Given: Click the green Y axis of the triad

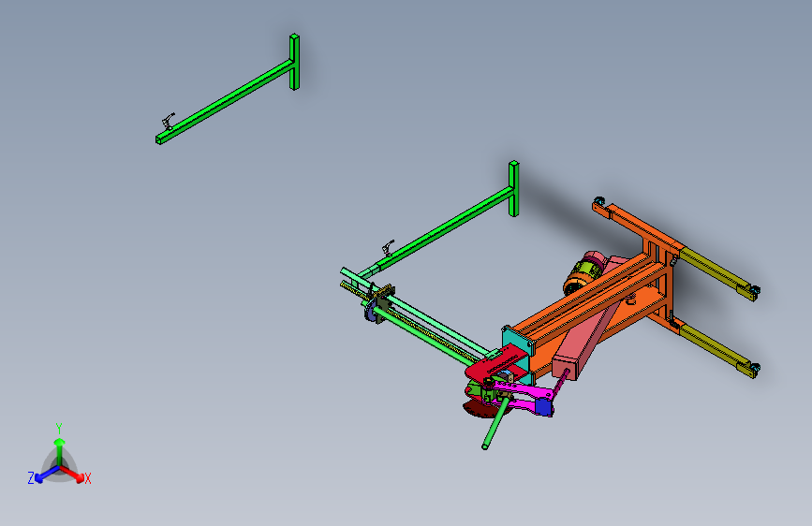Looking at the screenshot, I should point(60,452).
